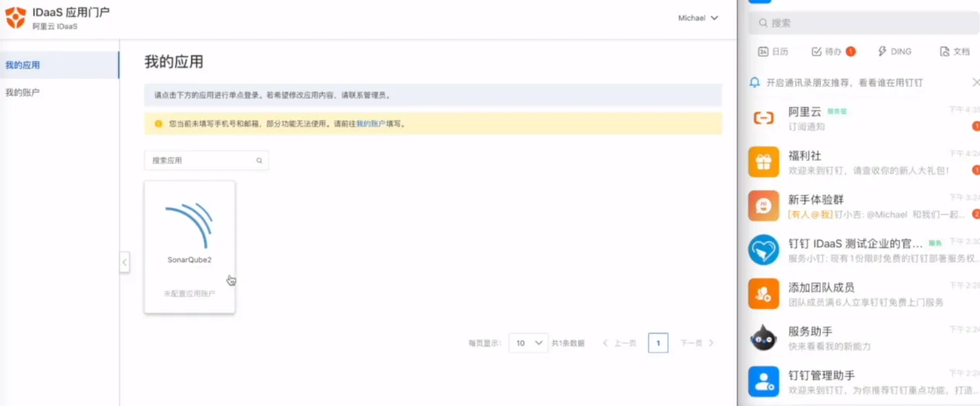Click the document icon beside 文档

944,52
